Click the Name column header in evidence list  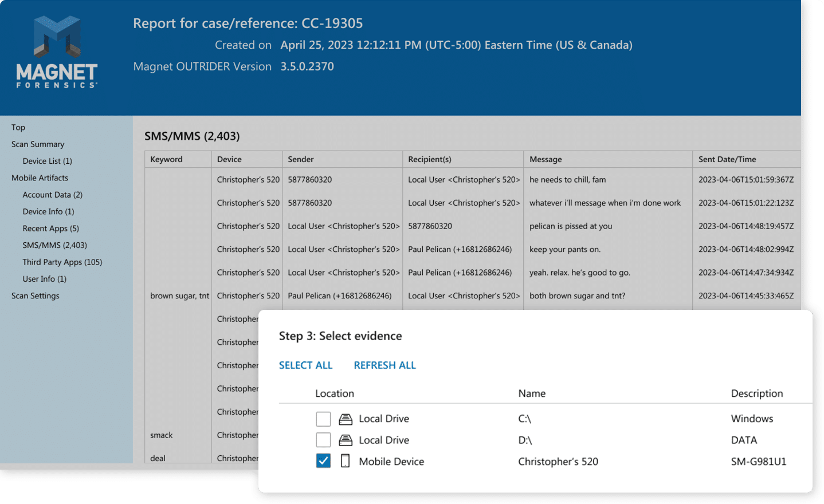coord(532,393)
